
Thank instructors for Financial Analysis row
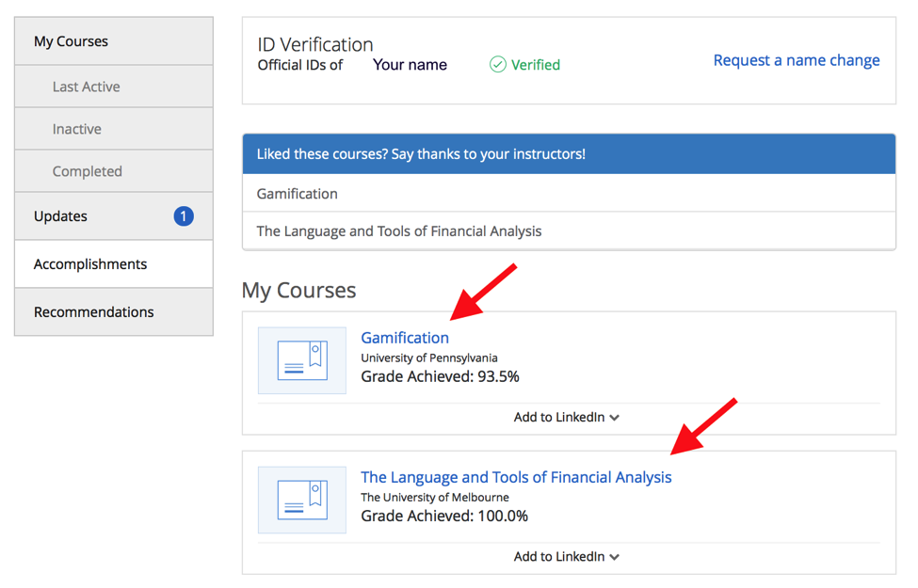[x=399, y=231]
